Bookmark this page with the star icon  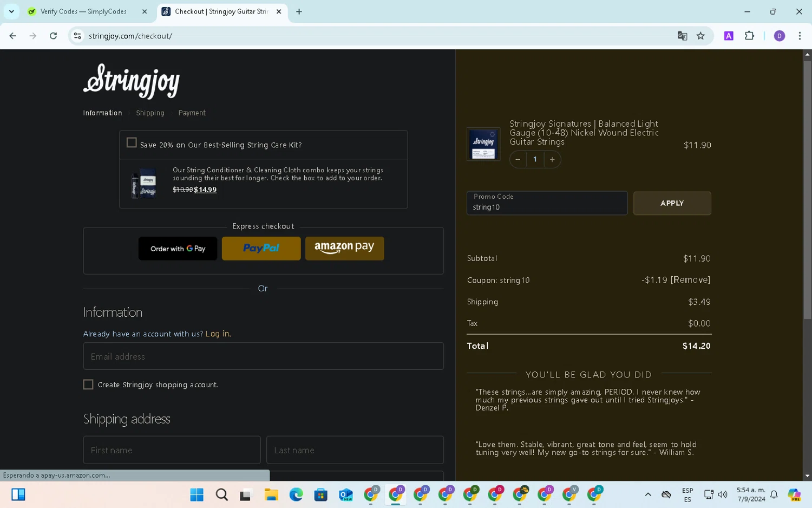(700, 36)
